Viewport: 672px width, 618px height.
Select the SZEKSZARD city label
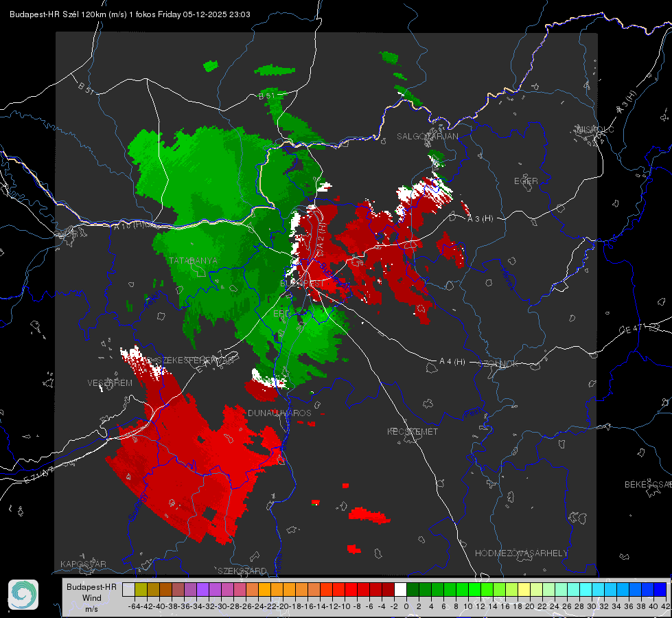(242, 571)
